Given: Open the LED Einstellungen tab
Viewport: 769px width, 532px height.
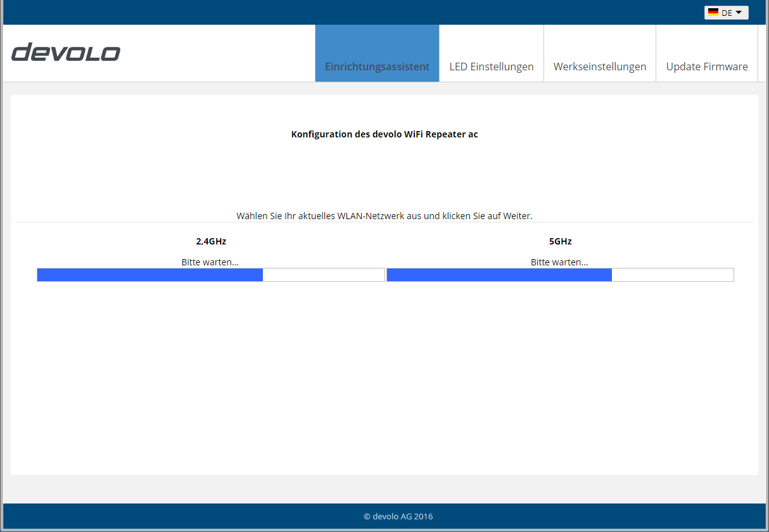Looking at the screenshot, I should pos(492,53).
